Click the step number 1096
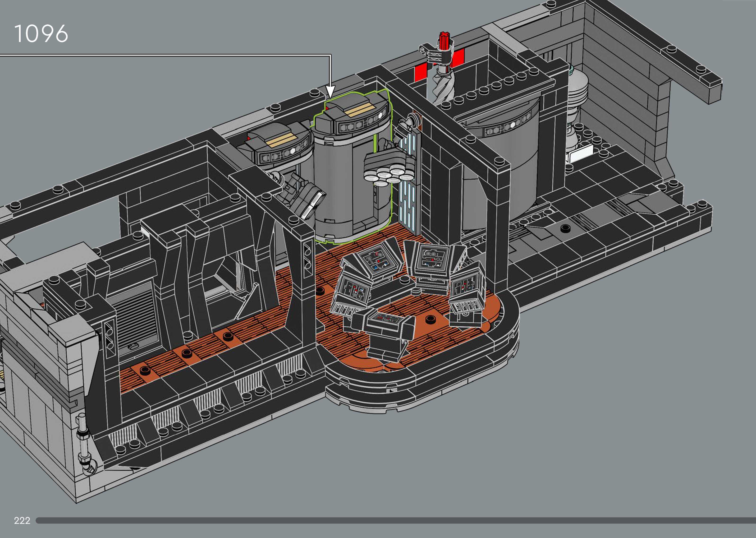The height and width of the screenshot is (538, 756). (41, 33)
